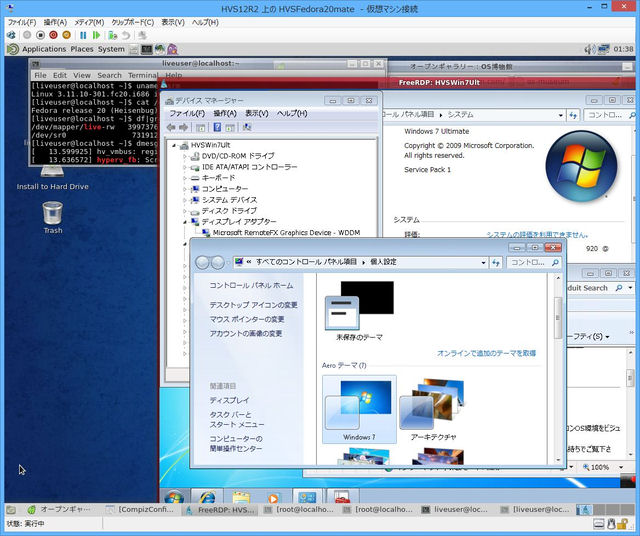Click the volume speaker icon in the MATE panel
The height and width of the screenshot is (536, 640).
[x=589, y=49]
